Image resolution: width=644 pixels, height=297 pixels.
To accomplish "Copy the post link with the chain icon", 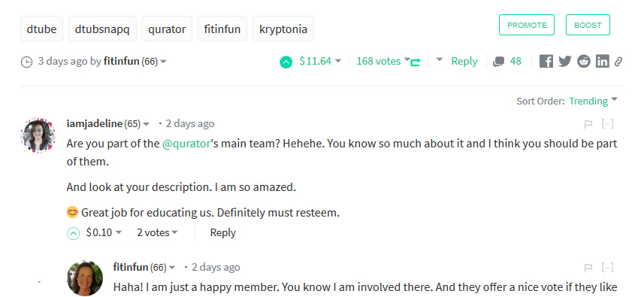I will point(618,62).
